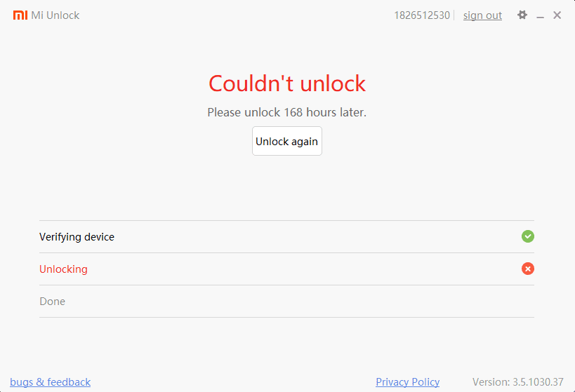Open settings with the gear icon
Image resolution: width=575 pixels, height=392 pixels.
[522, 15]
